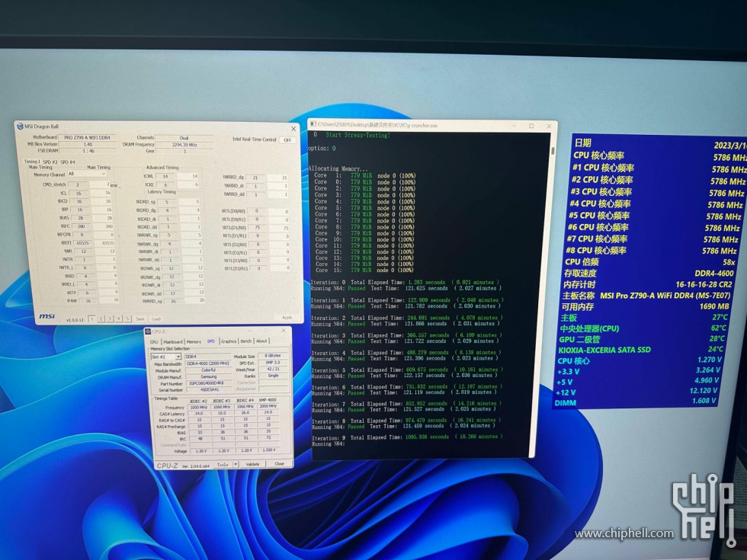Image resolution: width=747 pixels, height=560 pixels.
Task: Click the 可用内存 1690 MB row
Action: point(646,306)
